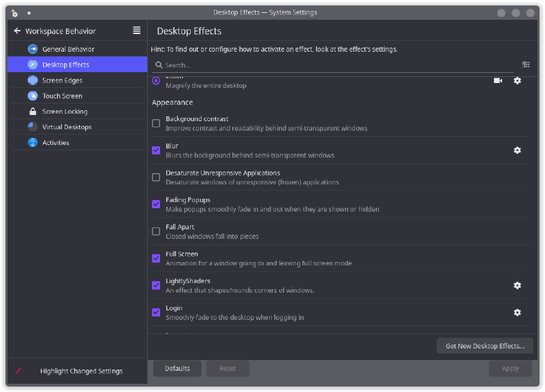Open Blur effect settings gear

[x=517, y=150]
